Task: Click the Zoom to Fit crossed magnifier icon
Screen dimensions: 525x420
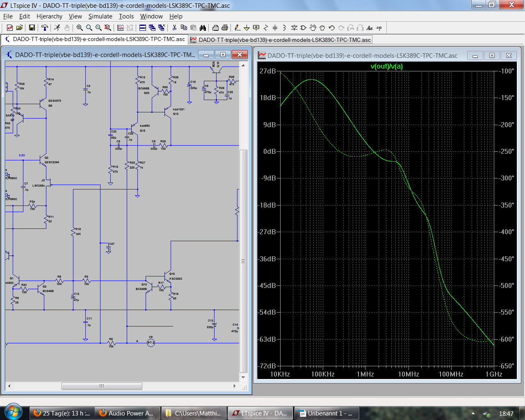Action: [x=108, y=27]
